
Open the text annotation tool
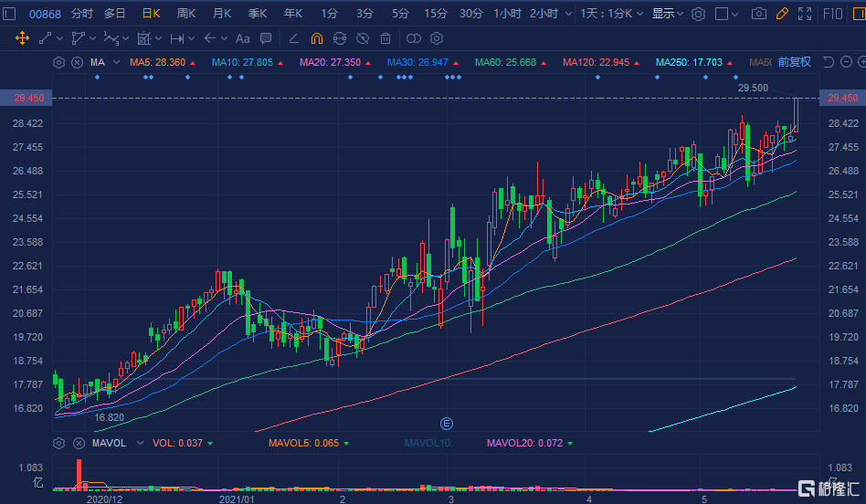point(242,38)
